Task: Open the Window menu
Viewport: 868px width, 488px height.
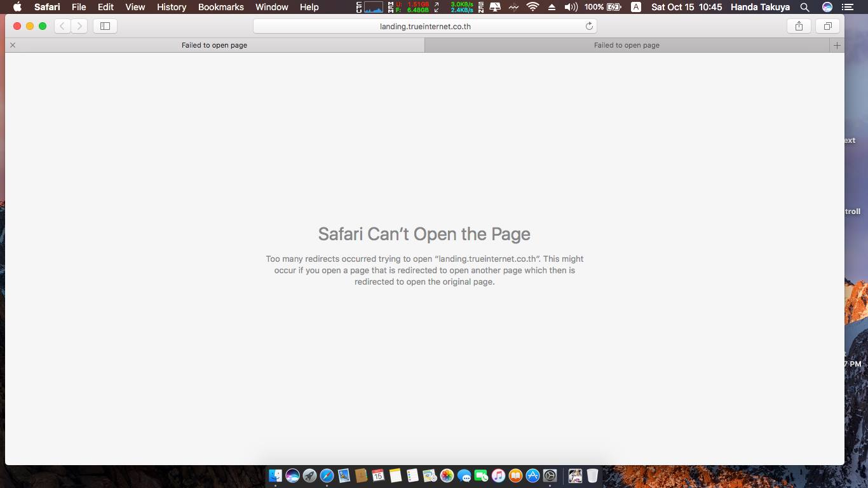Action: pos(272,7)
